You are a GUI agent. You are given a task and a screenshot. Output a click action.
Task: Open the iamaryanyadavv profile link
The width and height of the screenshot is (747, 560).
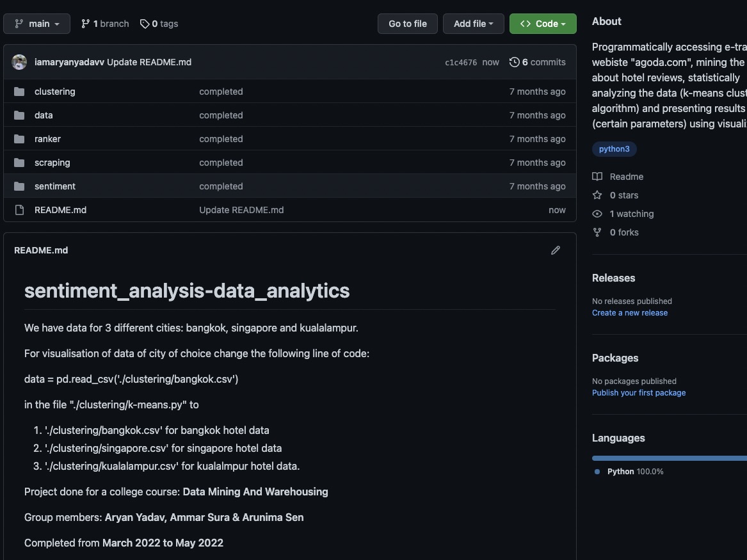69,62
